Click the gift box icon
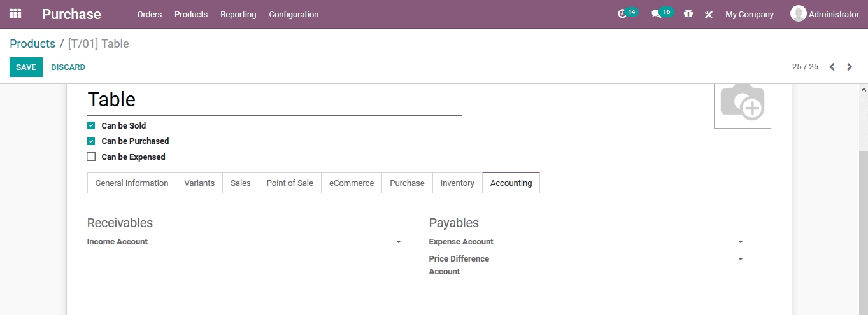 point(688,14)
